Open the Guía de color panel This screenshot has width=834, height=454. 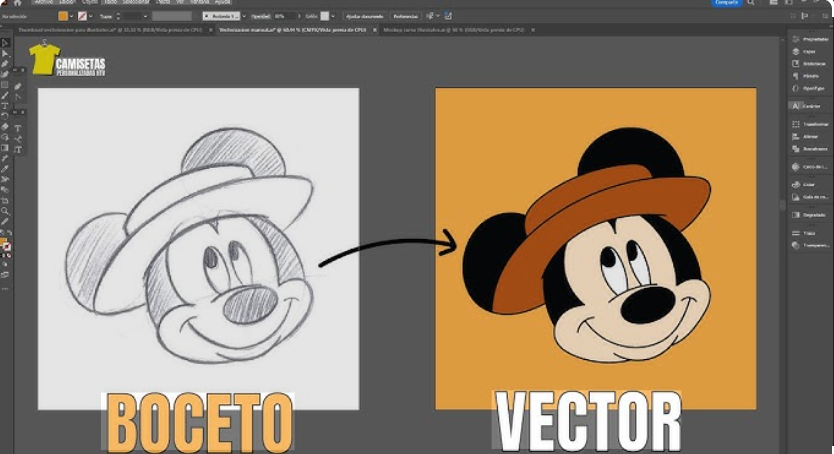(810, 197)
